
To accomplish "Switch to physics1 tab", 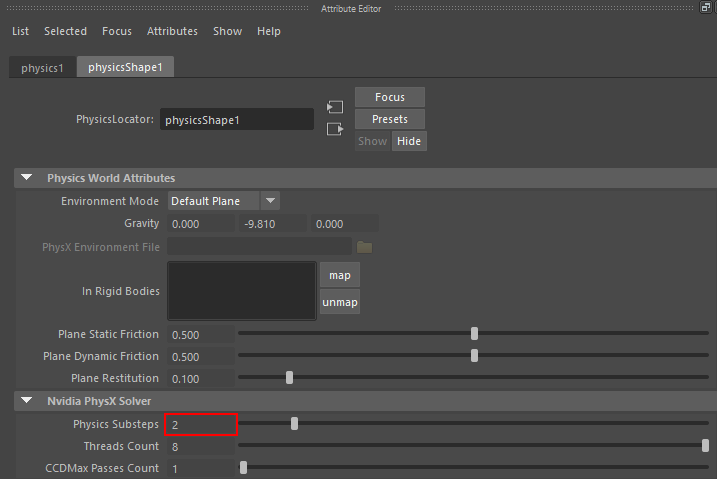I will pos(42,68).
